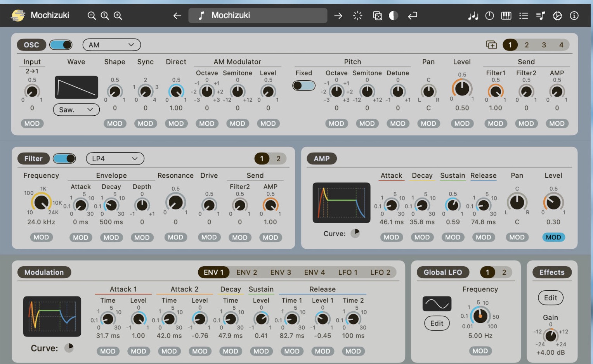The width and height of the screenshot is (593, 364).
Task: Click the OSC Level knob
Action: [462, 88]
